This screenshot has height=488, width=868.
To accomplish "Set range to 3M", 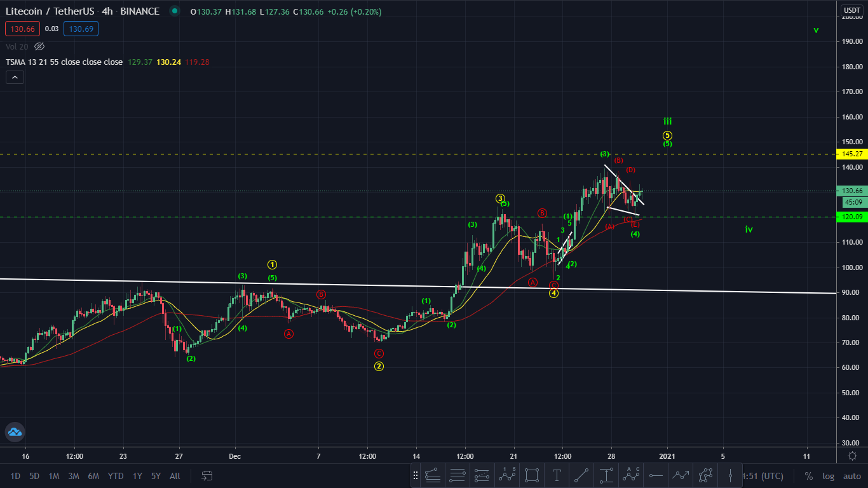I will tap(74, 476).
